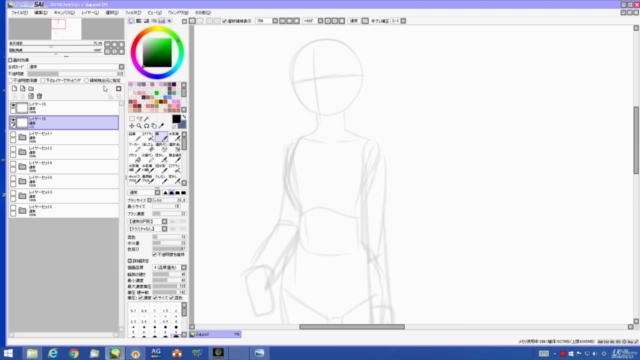Image resolution: width=640 pixels, height=360 pixels.
Task: Open the layer blending mode dropdown
Action: (76, 67)
